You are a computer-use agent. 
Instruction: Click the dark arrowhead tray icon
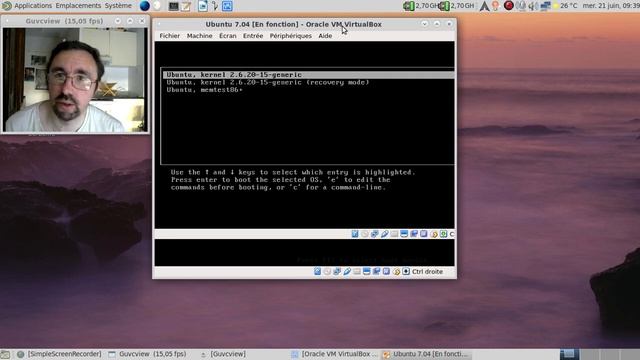point(484,6)
